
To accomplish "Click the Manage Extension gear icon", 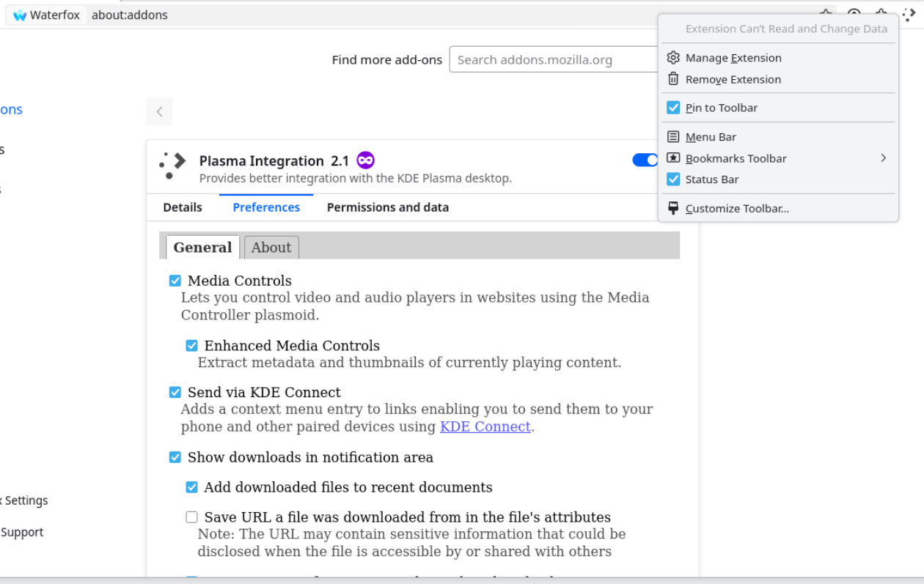I will [x=673, y=57].
